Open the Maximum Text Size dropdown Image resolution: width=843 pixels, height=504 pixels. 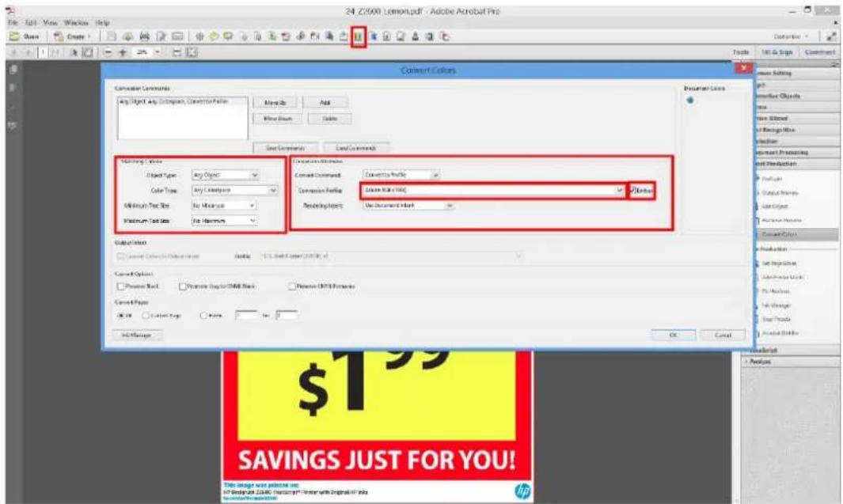click(224, 221)
